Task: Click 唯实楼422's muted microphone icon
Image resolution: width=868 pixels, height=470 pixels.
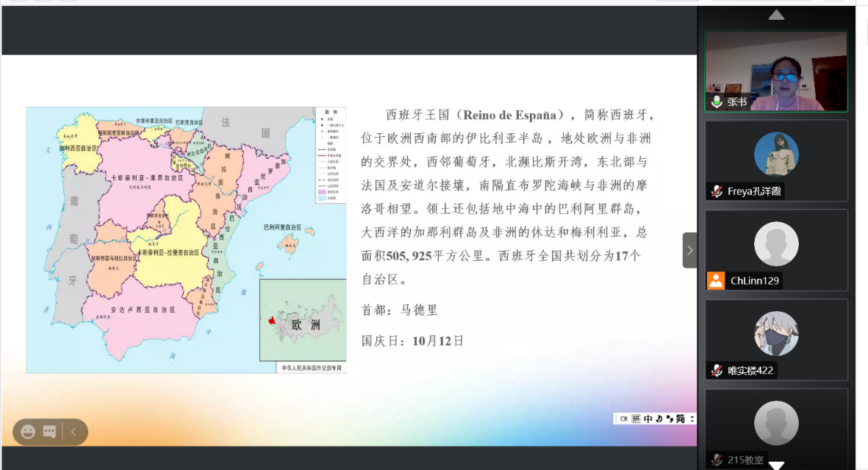Action: 716,371
